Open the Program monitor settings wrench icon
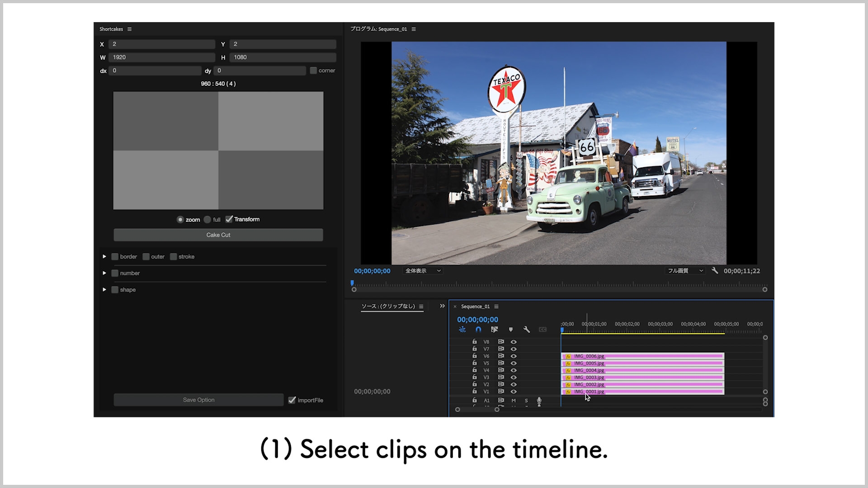868x488 pixels. (715, 271)
